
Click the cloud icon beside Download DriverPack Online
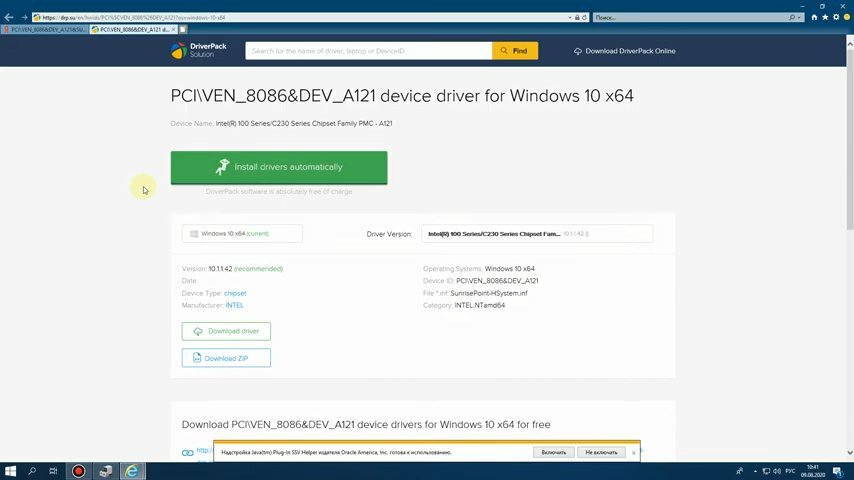point(577,51)
